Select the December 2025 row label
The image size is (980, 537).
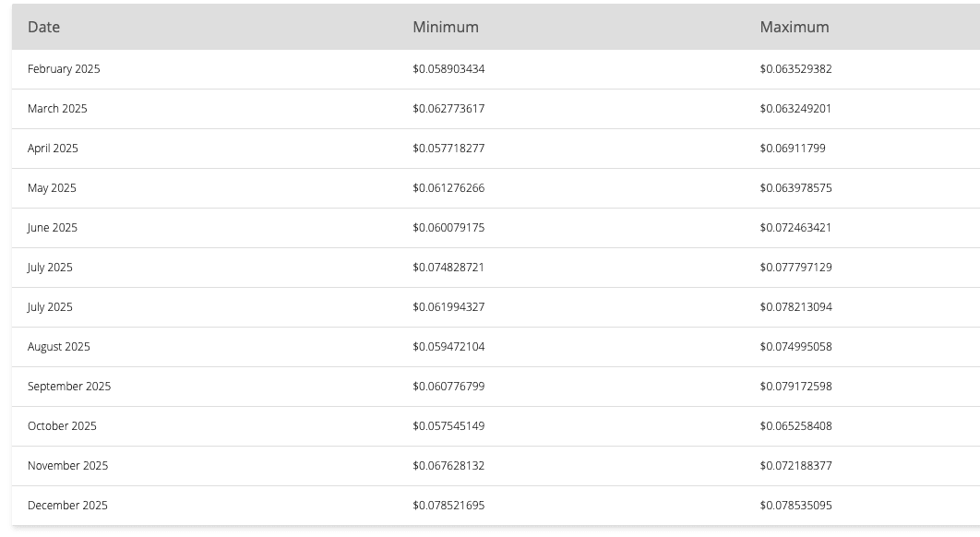pos(67,506)
